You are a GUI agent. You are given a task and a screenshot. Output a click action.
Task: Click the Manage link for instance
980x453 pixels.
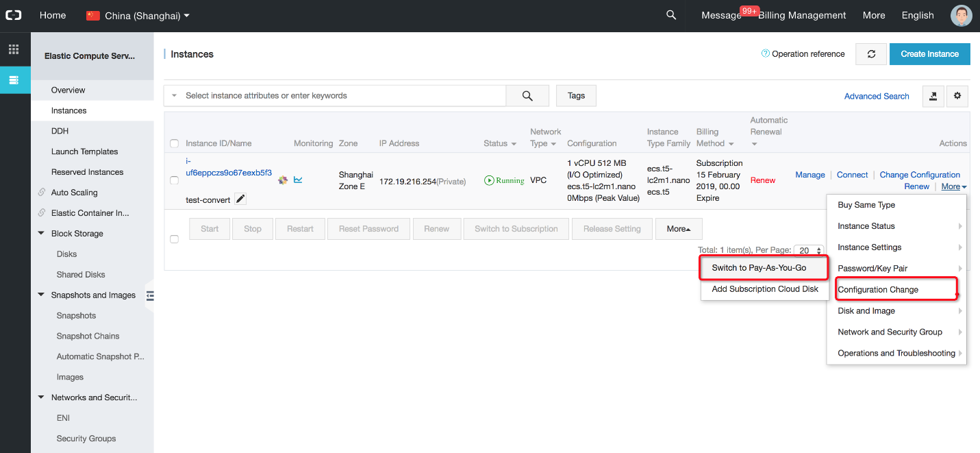810,175
